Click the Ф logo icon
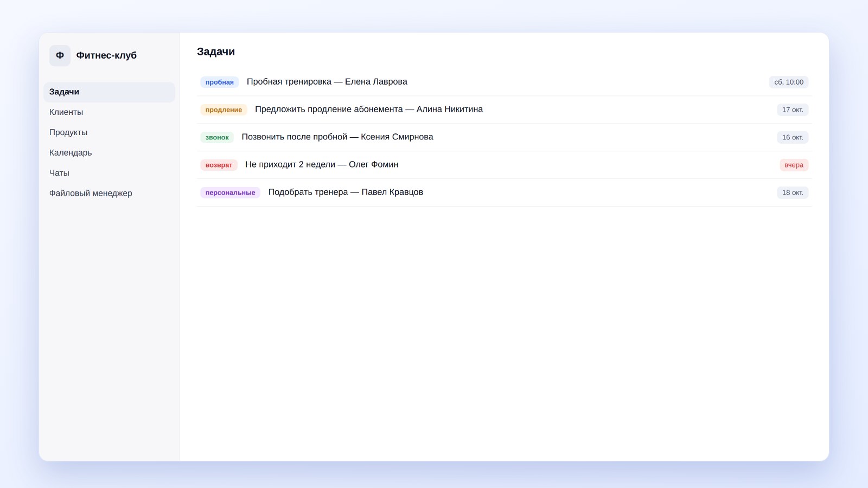The width and height of the screenshot is (868, 488). tap(60, 55)
